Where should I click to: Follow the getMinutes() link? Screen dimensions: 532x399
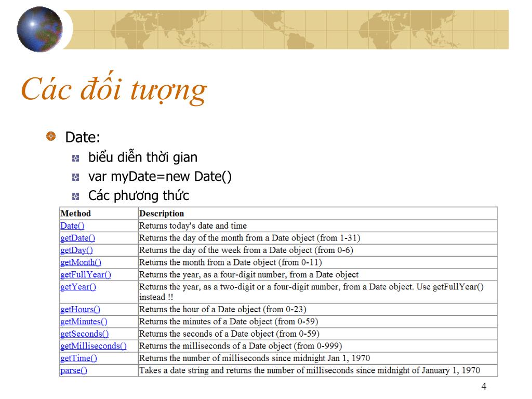tap(84, 322)
